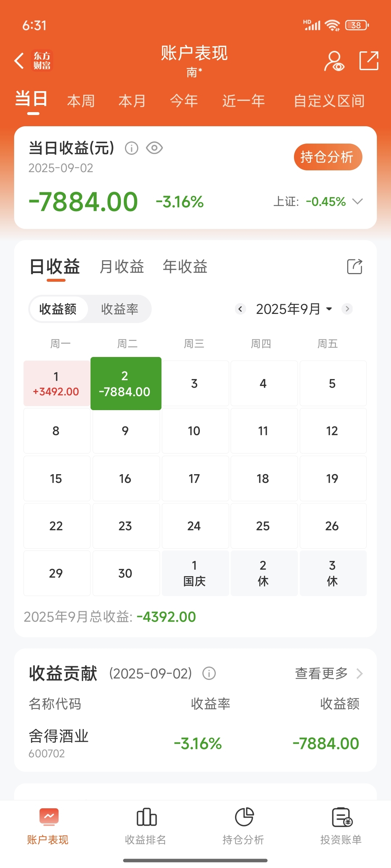Switch calendar to 收益率 mode

click(120, 309)
